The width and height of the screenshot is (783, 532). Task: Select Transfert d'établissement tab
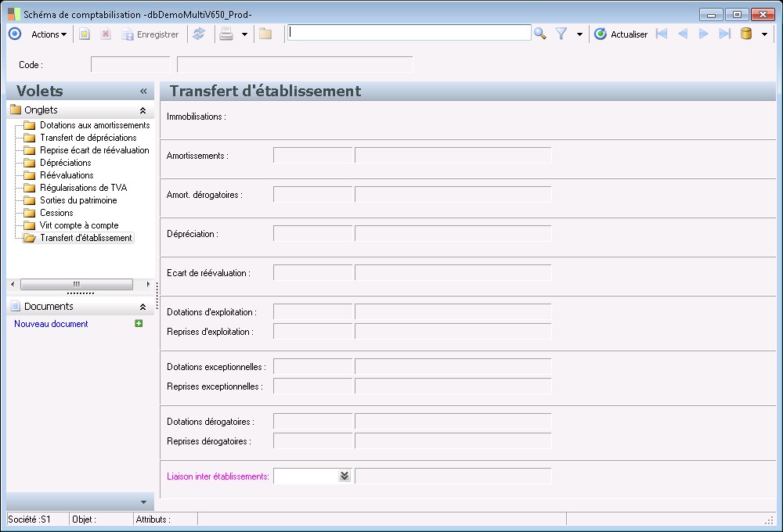[86, 238]
